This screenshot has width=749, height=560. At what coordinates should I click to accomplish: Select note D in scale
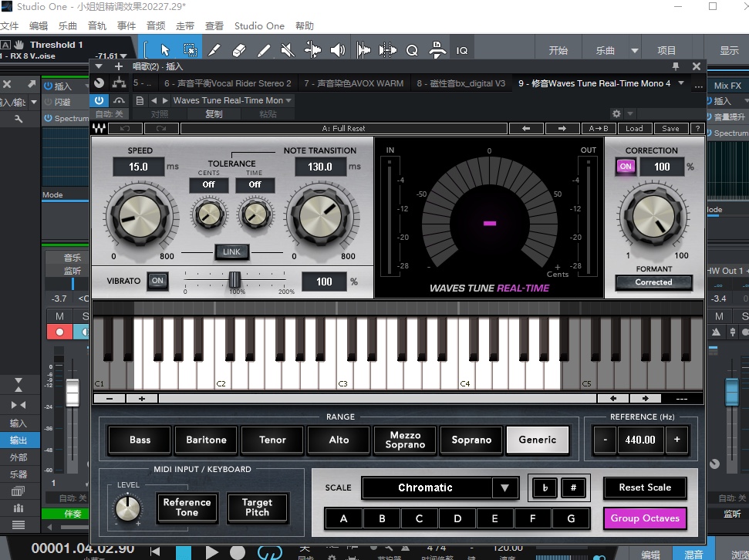[x=457, y=519]
